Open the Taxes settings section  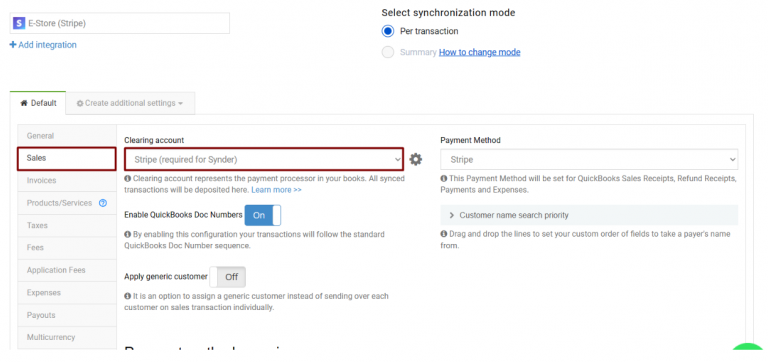tap(67, 225)
